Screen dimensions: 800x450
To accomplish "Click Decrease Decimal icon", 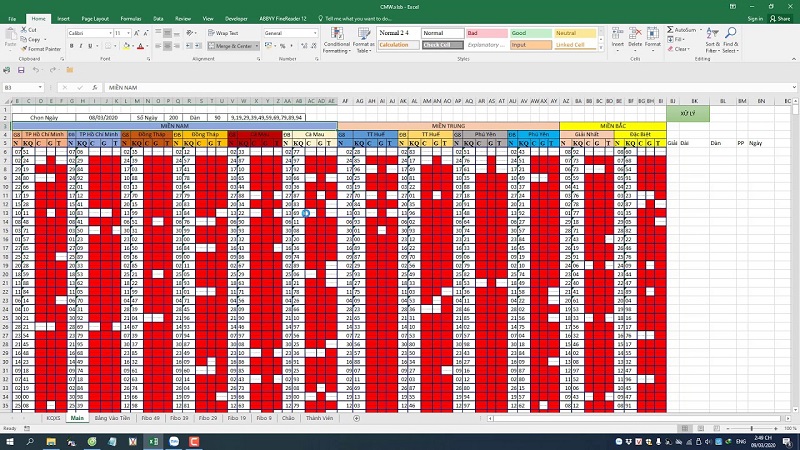I will [313, 46].
